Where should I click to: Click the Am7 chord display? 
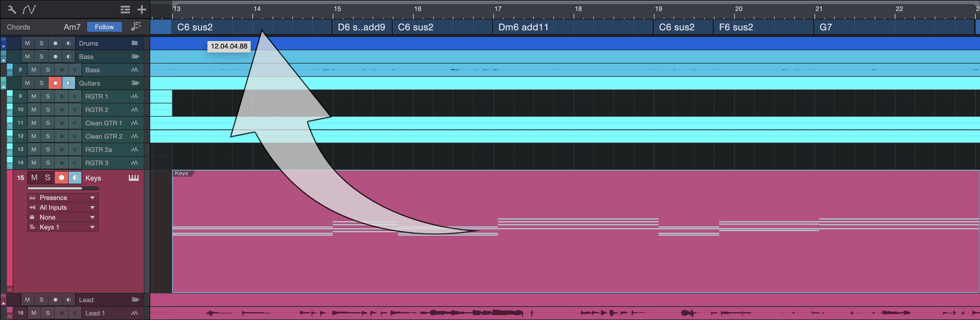point(72,27)
